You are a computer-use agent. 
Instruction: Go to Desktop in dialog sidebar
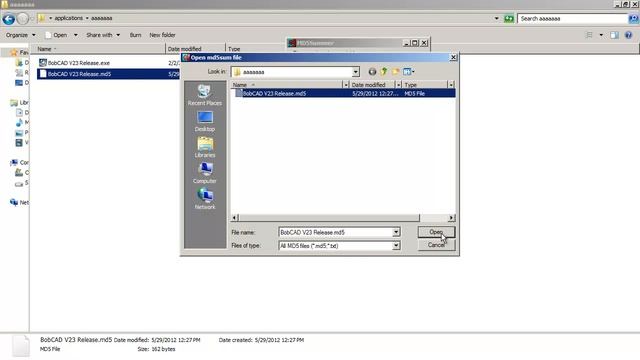[204, 121]
